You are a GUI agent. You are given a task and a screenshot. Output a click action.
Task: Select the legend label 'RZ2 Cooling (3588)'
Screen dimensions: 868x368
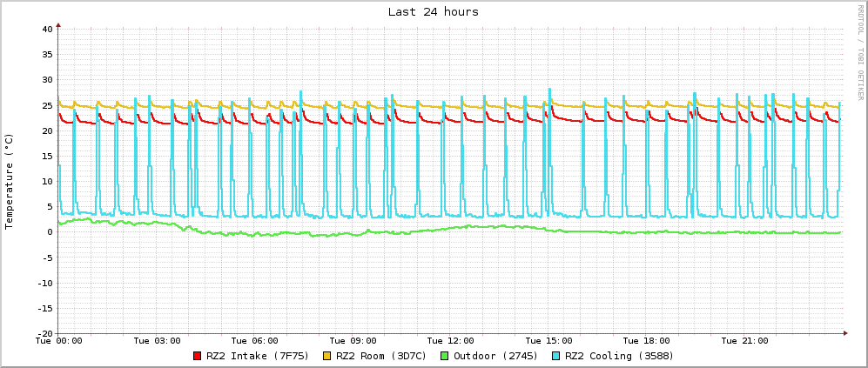(620, 356)
